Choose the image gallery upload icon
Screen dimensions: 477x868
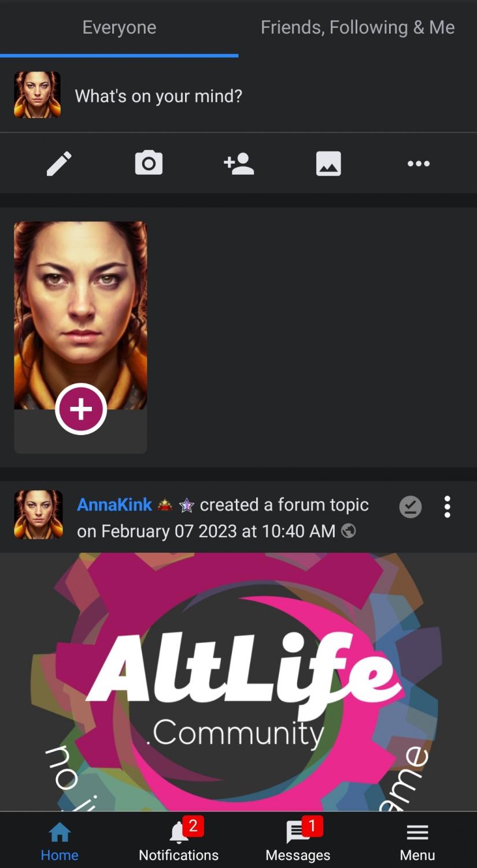click(x=328, y=164)
